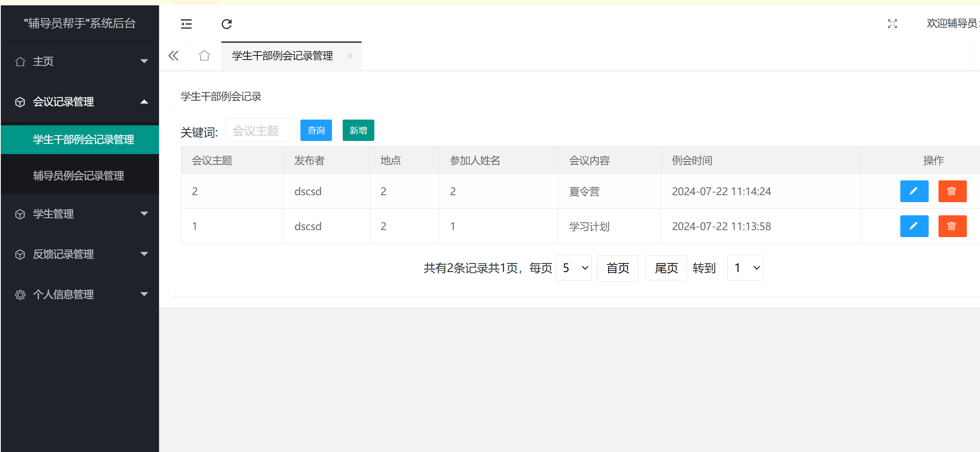Open the 反馈记录管理 sidebar menu
980x452 pixels.
tap(80, 254)
